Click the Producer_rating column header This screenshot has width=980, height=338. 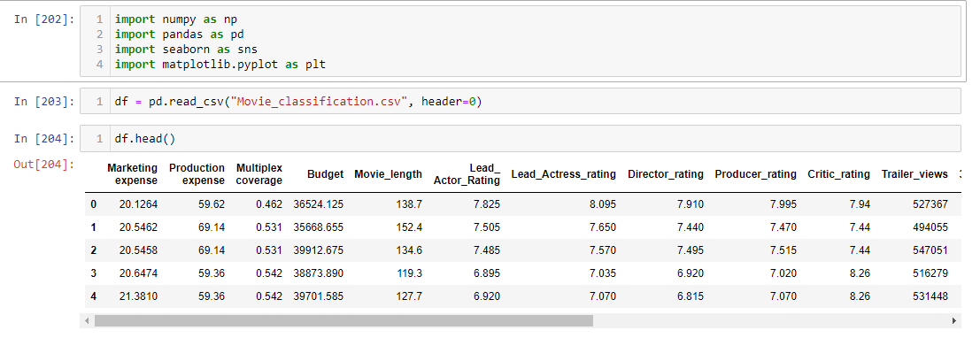click(x=756, y=174)
